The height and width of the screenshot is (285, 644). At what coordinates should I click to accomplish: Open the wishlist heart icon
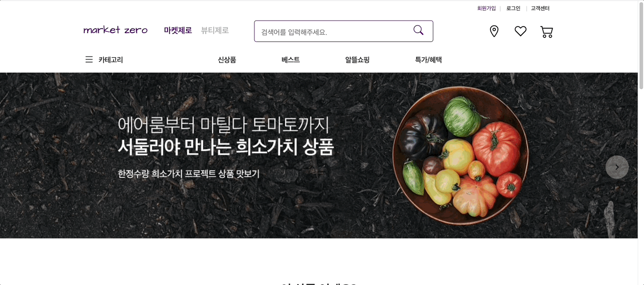[x=520, y=31]
